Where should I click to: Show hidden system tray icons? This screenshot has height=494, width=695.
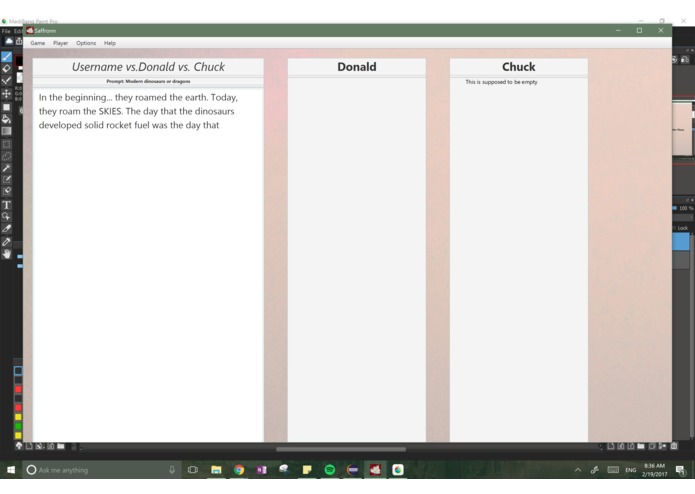pos(578,470)
